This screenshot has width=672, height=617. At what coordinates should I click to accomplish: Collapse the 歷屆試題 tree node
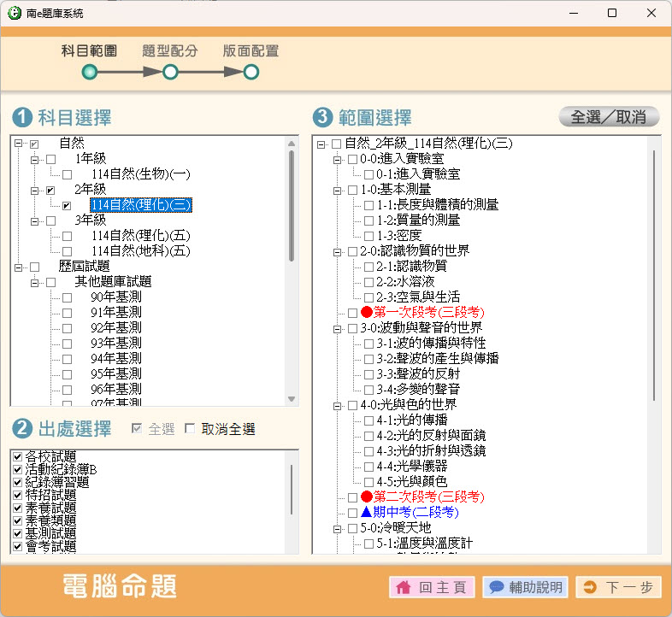click(x=19, y=267)
